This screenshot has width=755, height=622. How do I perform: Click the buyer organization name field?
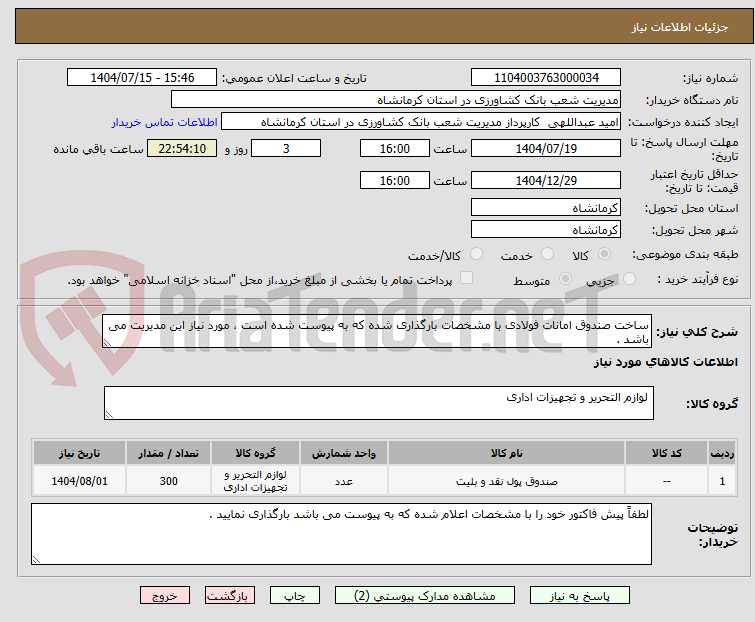[x=396, y=100]
